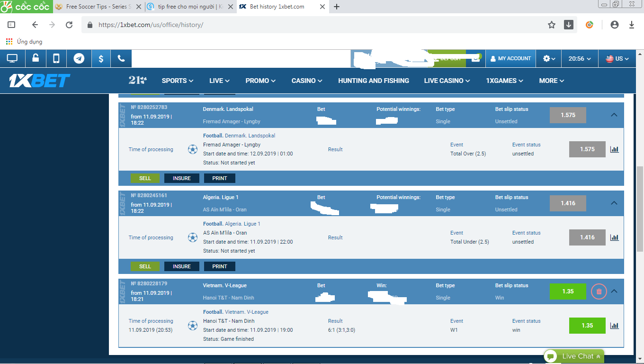This screenshot has height=364, width=644.
Task: Select the Bet history 1xbet.com tab
Action: (282, 7)
